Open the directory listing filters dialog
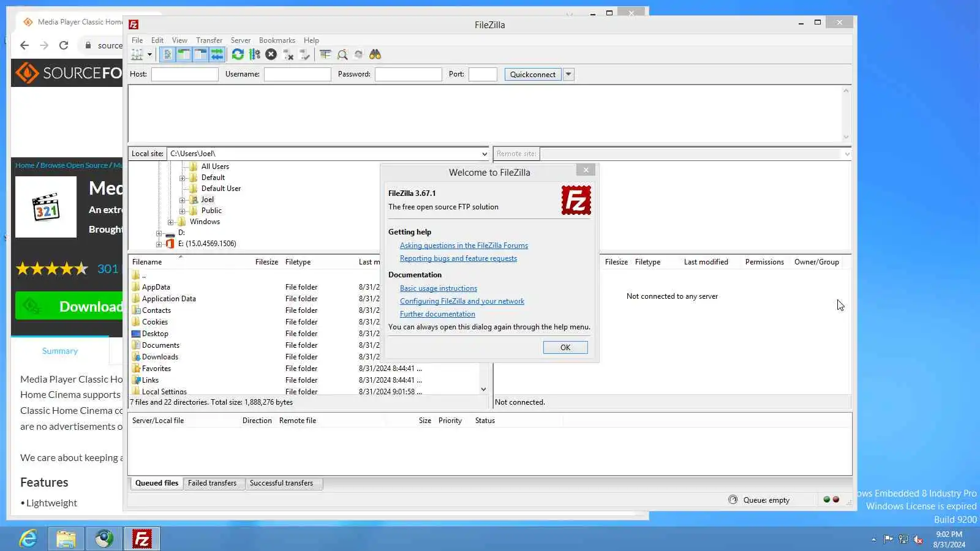 click(325, 54)
